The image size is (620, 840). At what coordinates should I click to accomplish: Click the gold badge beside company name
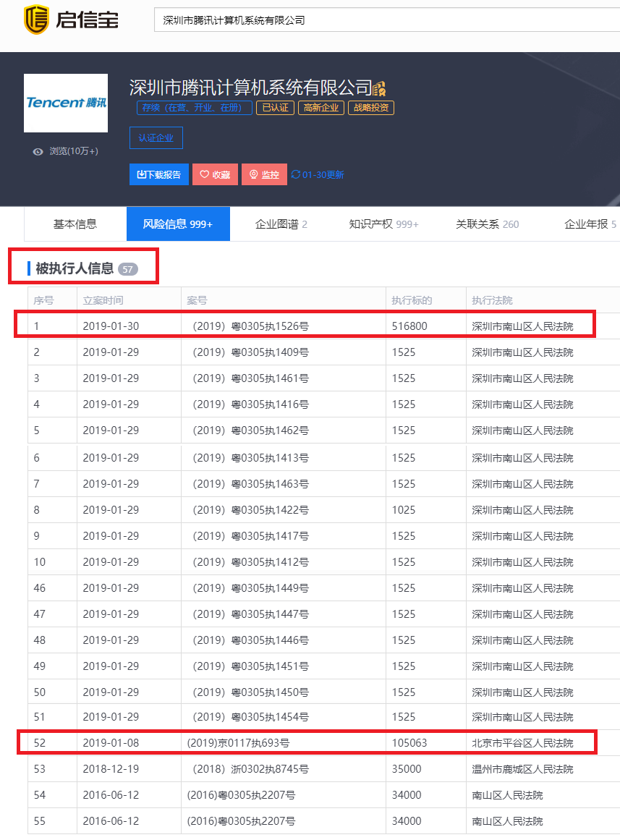[379, 88]
